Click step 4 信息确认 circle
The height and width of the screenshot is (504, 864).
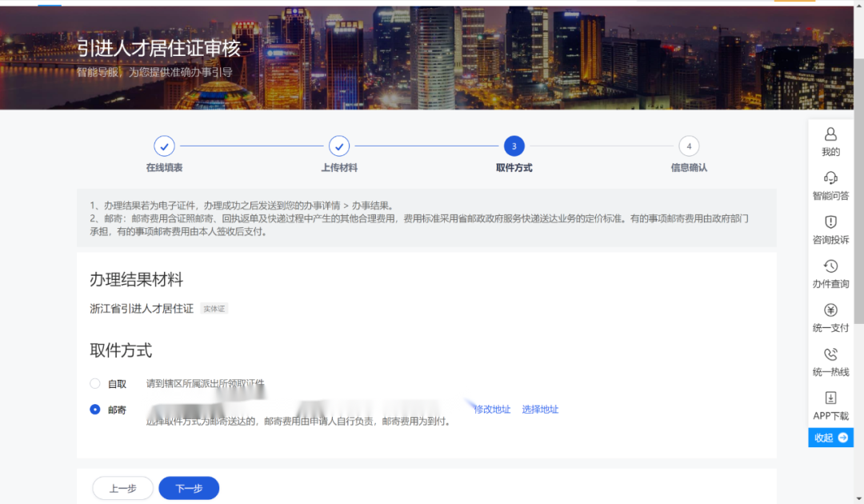(x=688, y=146)
